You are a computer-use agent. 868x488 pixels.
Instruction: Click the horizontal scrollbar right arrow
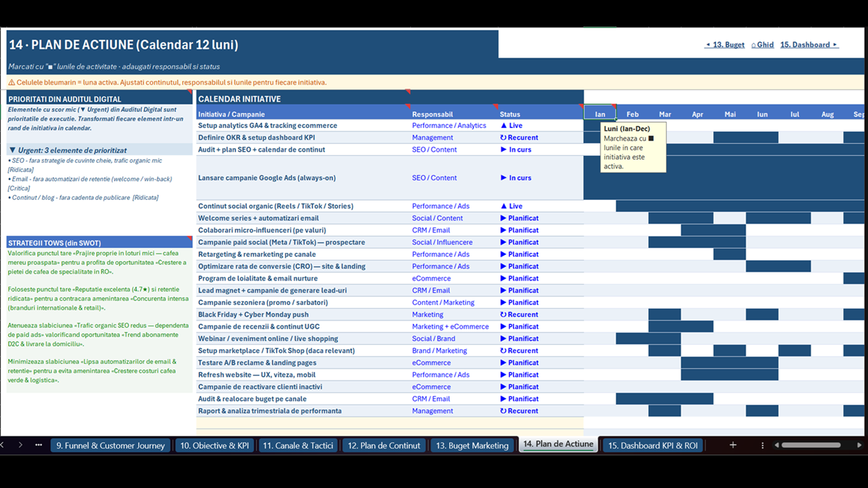pos(860,445)
